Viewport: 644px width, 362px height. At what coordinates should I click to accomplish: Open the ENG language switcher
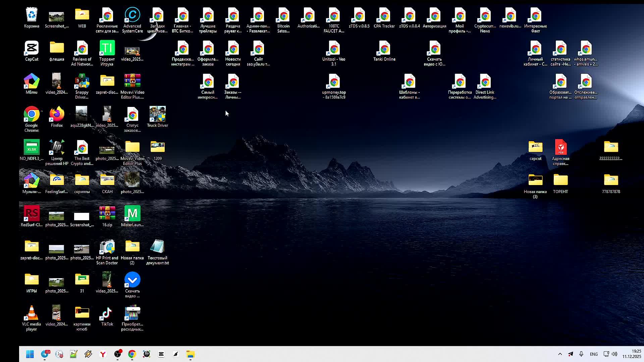(593, 354)
